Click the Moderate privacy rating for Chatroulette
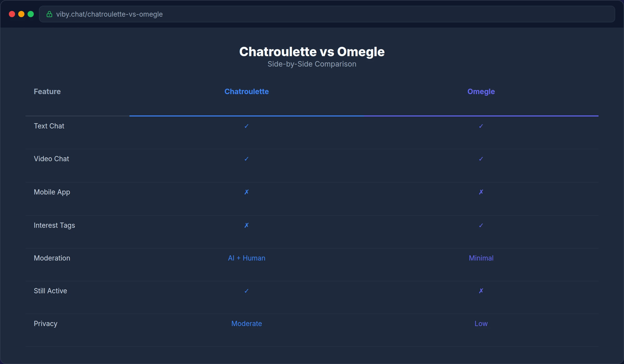The image size is (624, 364). click(x=246, y=323)
